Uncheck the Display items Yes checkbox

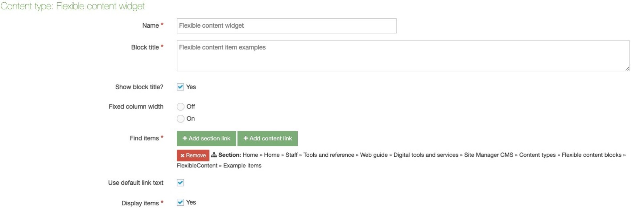point(180,202)
